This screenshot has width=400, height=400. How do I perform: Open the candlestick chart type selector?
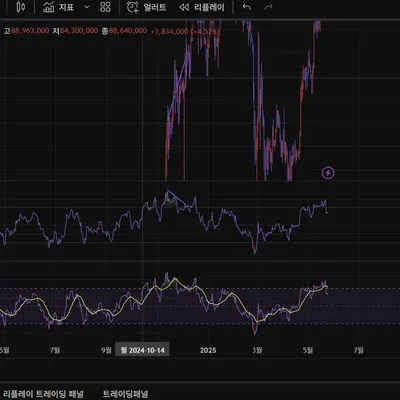coord(21,7)
